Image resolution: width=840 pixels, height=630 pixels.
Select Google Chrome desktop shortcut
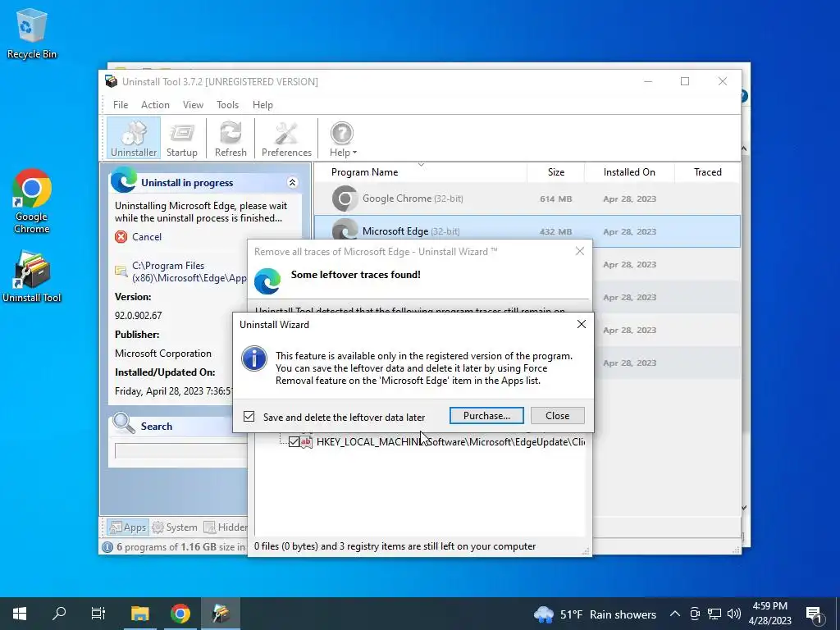pyautogui.click(x=32, y=202)
